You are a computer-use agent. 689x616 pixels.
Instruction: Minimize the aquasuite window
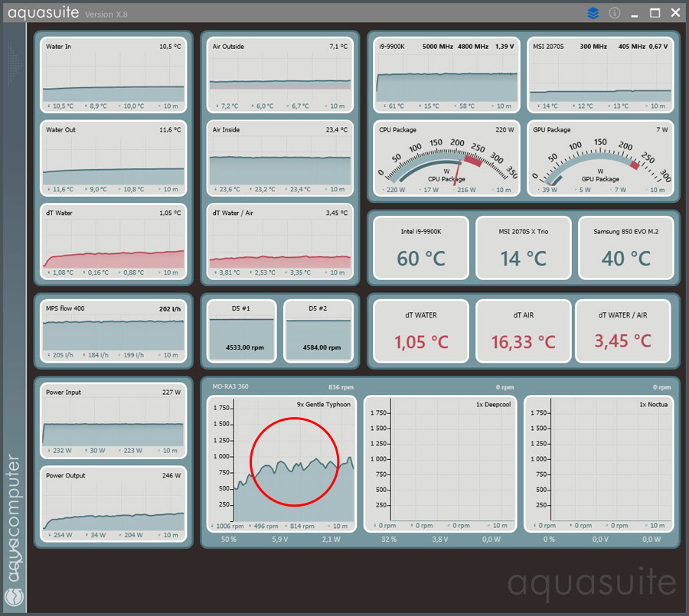pyautogui.click(x=634, y=16)
